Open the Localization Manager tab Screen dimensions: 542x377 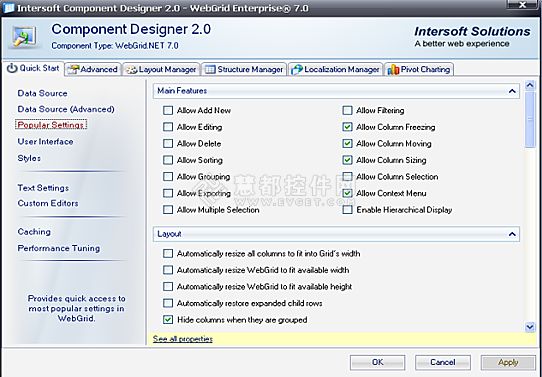(336, 69)
